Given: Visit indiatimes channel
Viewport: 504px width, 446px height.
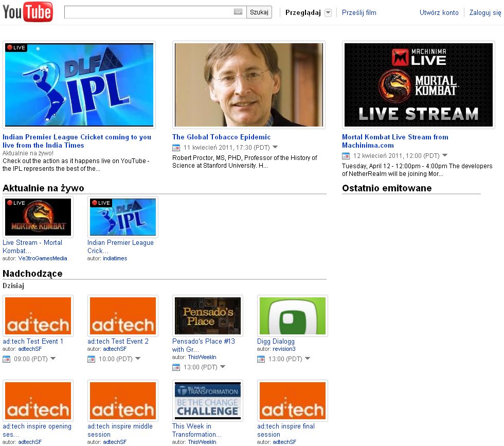Looking at the screenshot, I should tap(115, 259).
